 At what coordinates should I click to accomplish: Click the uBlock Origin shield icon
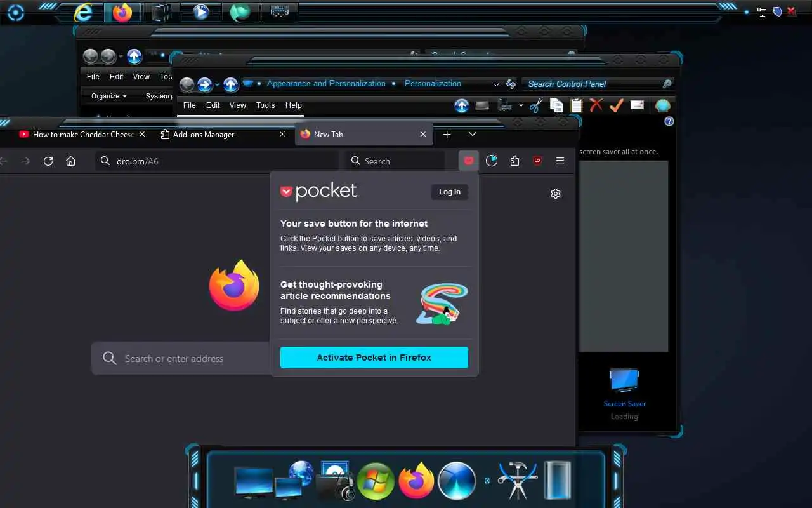tap(537, 161)
